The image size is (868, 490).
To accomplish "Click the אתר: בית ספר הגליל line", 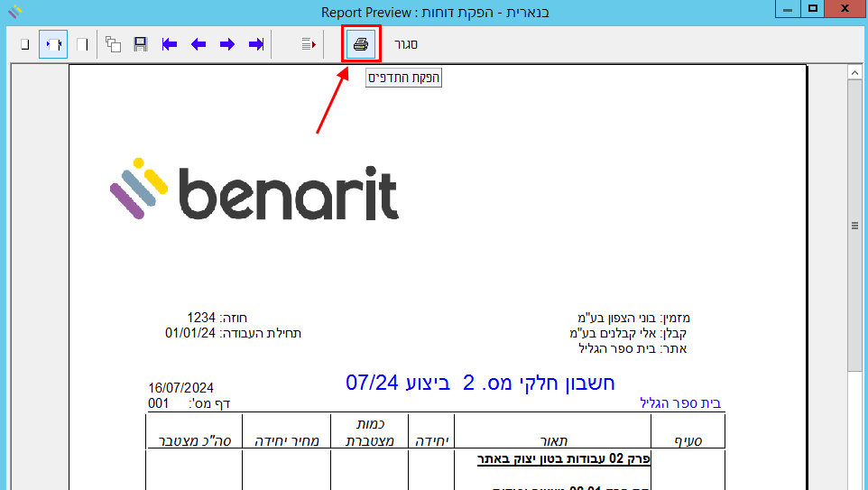I will [633, 349].
